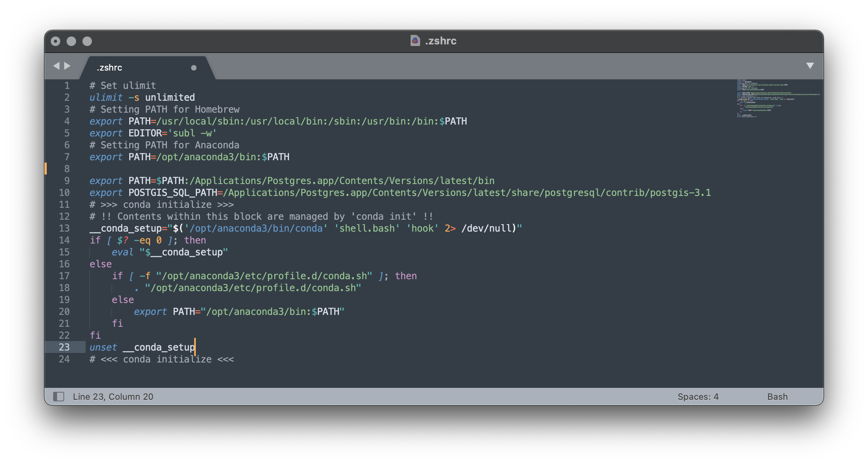
Task: Click the '# <<< conda initialize <<<' comment
Action: pyautogui.click(x=162, y=359)
